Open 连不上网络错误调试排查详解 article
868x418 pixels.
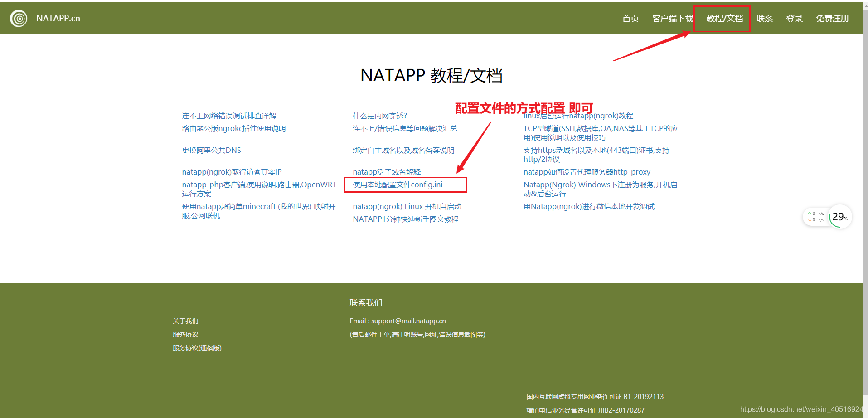229,116
